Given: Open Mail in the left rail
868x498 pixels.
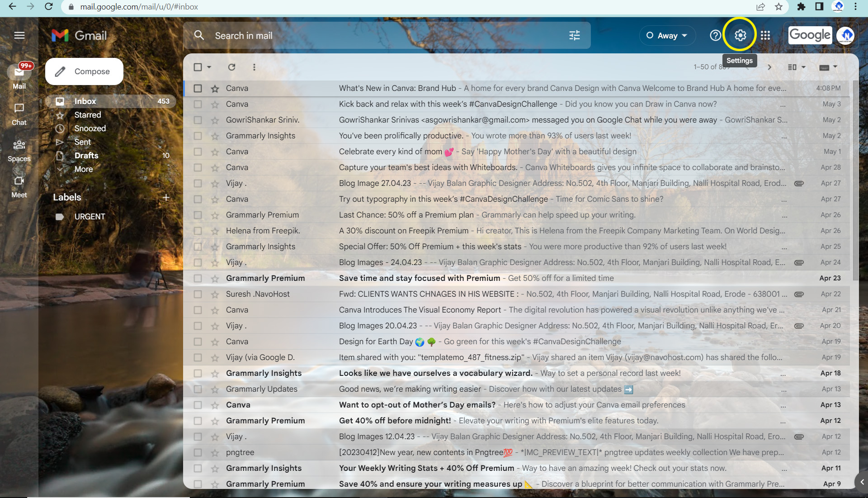Looking at the screenshot, I should pyautogui.click(x=19, y=77).
